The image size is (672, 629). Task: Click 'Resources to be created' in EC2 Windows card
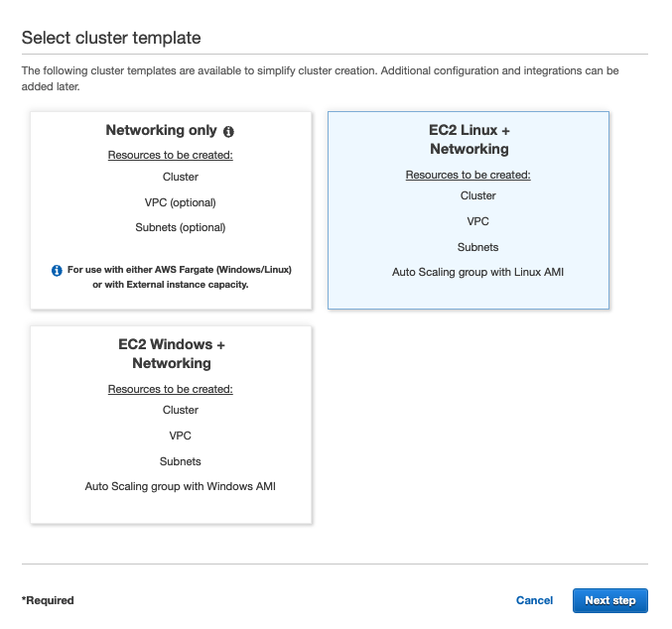click(171, 389)
